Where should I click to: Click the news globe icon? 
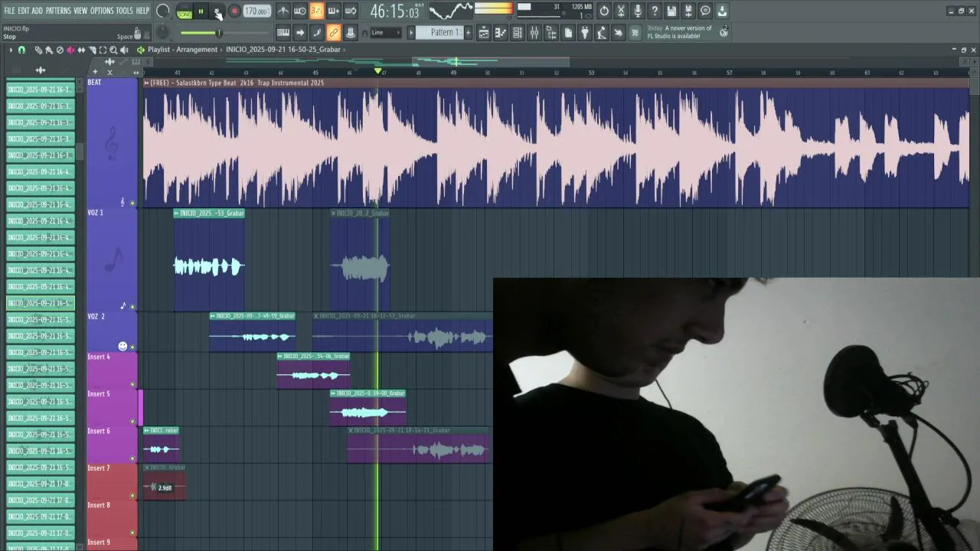tap(724, 32)
